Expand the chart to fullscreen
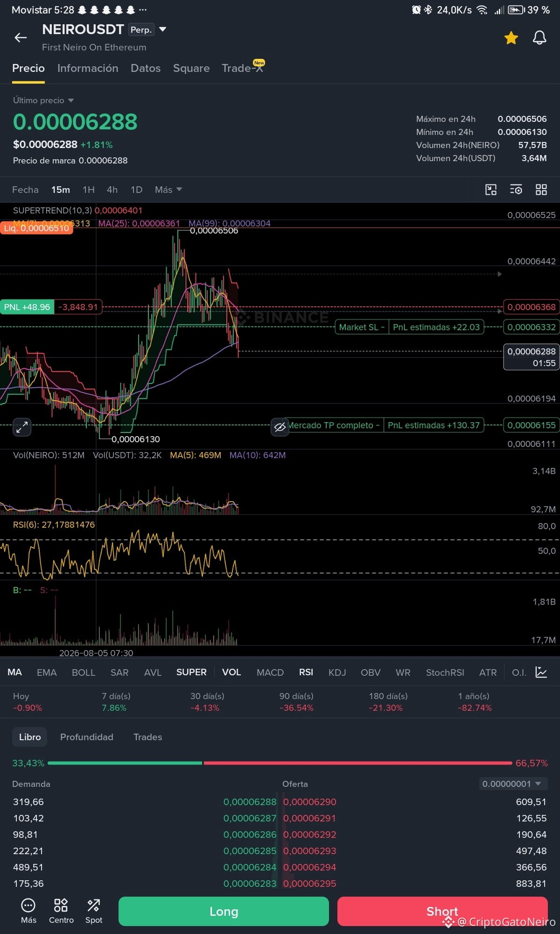 (21, 427)
